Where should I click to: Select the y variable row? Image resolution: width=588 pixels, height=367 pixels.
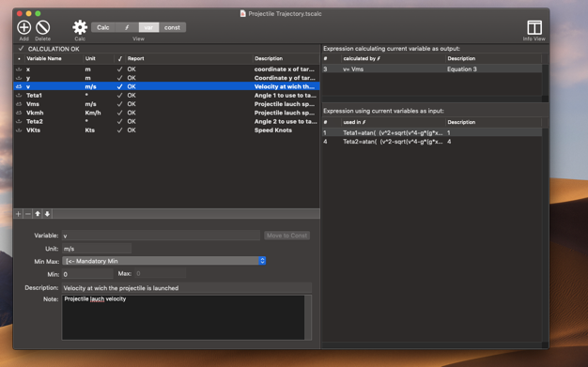pos(166,78)
